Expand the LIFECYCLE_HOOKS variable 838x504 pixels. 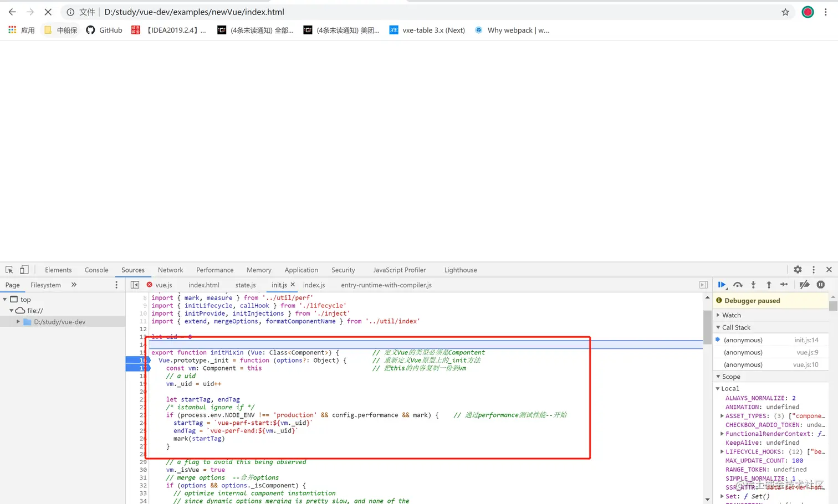(722, 451)
